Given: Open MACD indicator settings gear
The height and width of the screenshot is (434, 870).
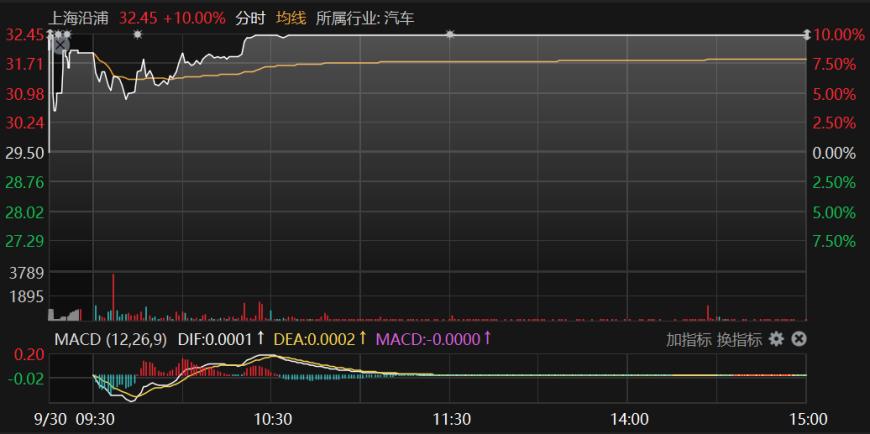Looking at the screenshot, I should (x=777, y=339).
